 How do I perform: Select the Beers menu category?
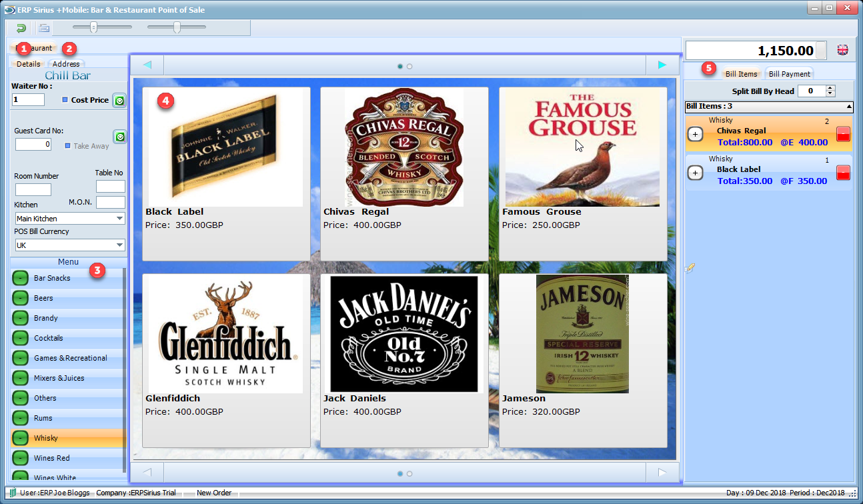(67, 298)
